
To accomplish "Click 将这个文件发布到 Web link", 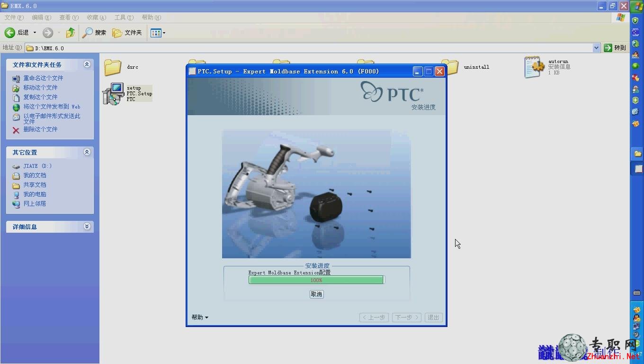I will (52, 107).
